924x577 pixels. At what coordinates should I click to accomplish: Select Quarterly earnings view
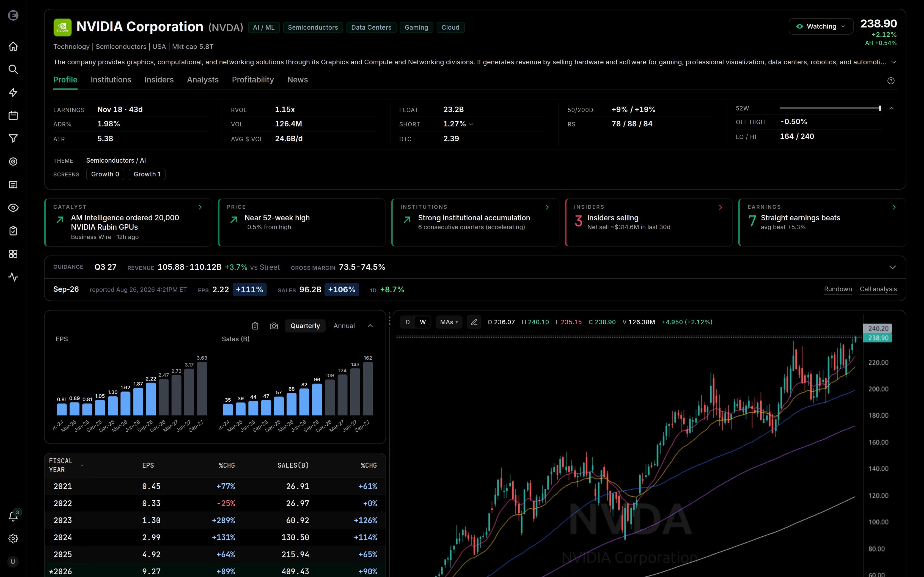coord(305,326)
